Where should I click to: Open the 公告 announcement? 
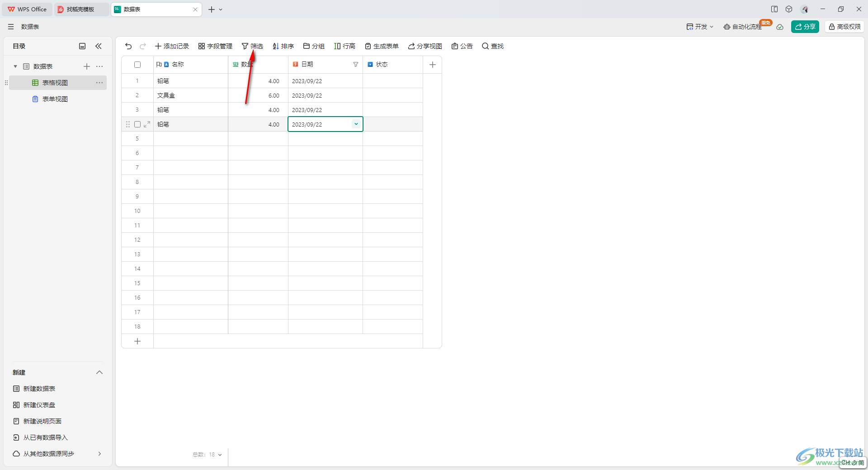pyautogui.click(x=462, y=46)
